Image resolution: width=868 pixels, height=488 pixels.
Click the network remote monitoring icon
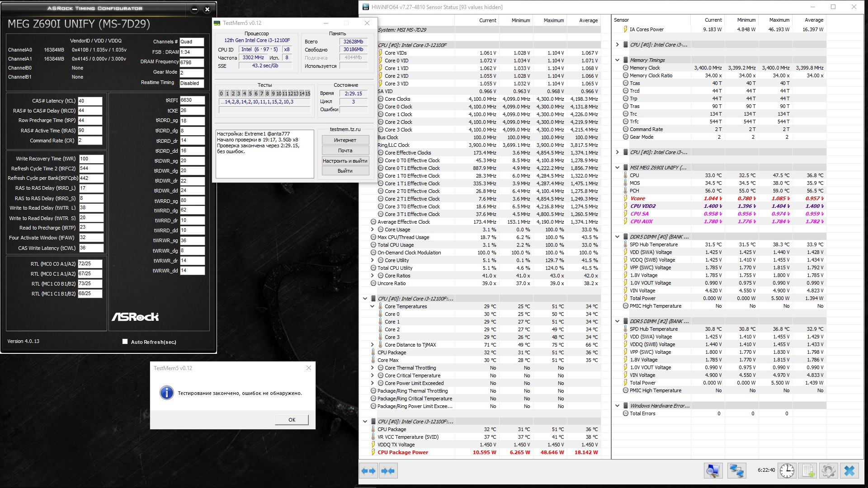coord(736,471)
